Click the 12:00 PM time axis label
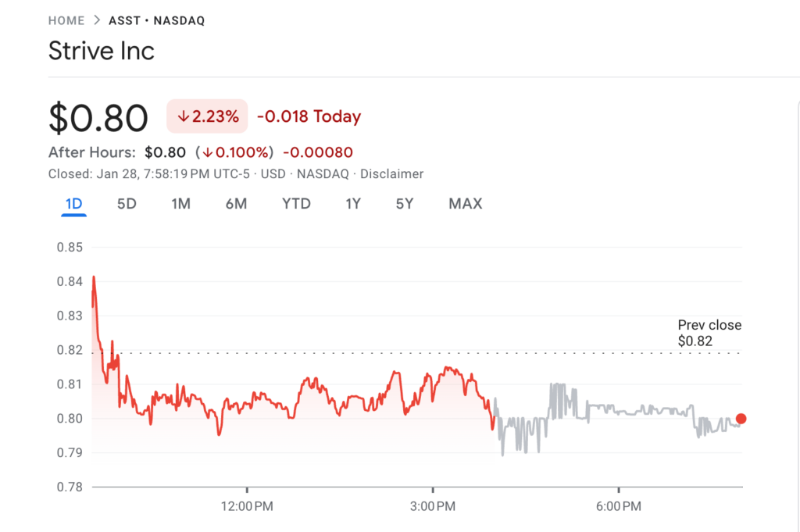 [x=246, y=507]
